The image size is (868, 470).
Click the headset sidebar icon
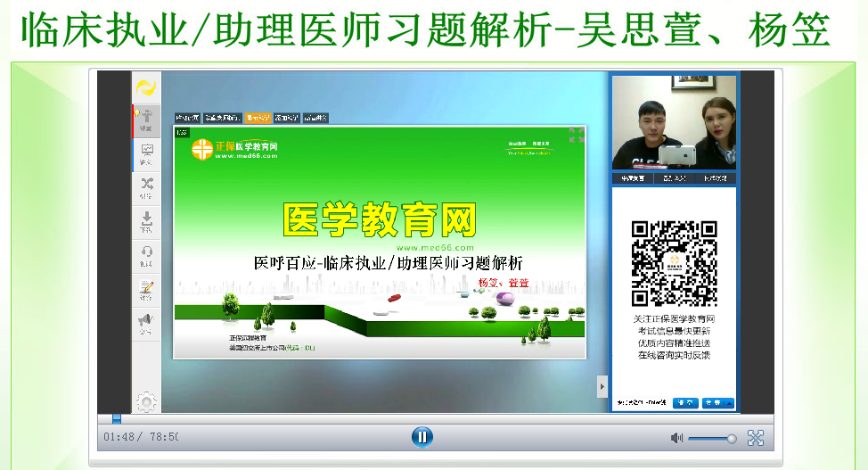click(x=147, y=256)
